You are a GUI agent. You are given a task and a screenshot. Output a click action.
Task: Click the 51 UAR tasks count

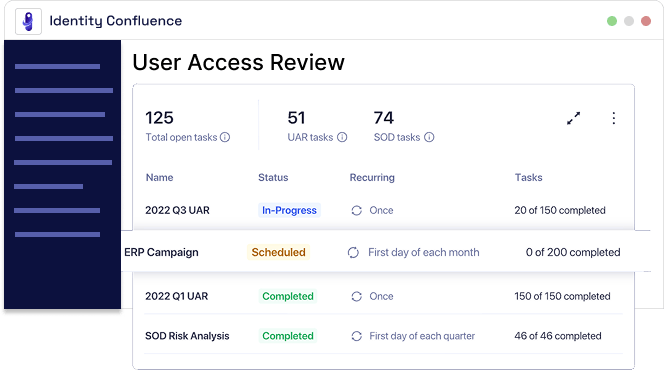click(296, 118)
